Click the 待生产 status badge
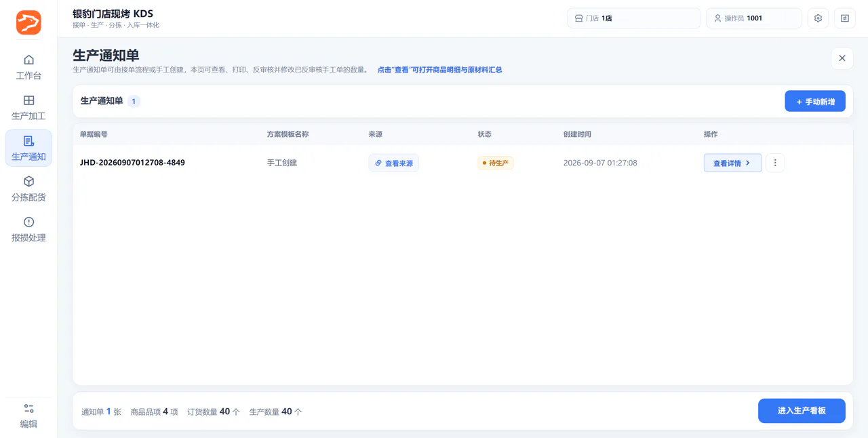 [496, 163]
